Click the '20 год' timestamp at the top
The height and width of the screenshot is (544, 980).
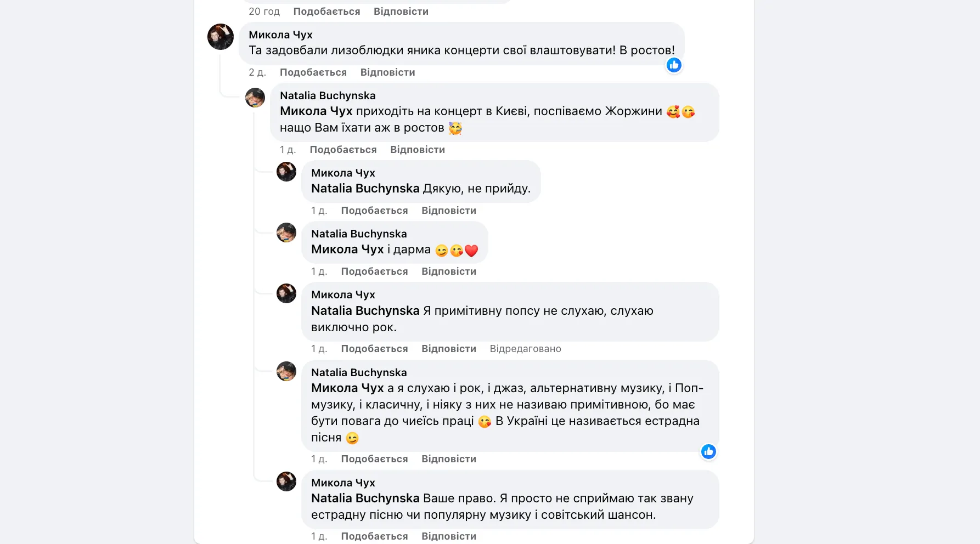(x=263, y=11)
